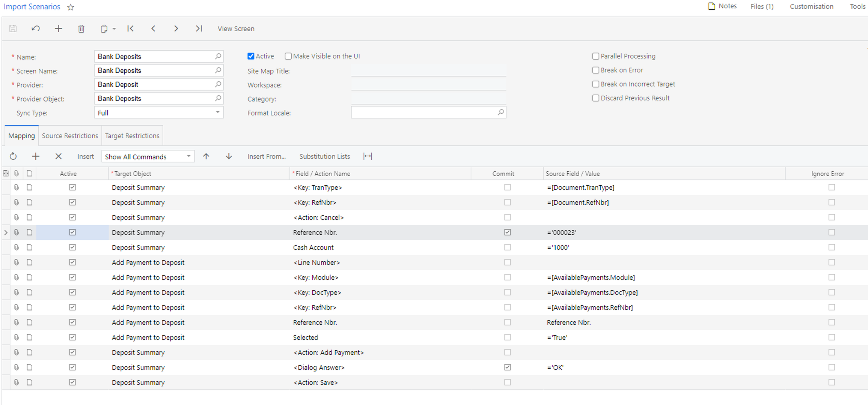The width and height of the screenshot is (868, 405).
Task: Switch to Source Restrictions tab
Action: coord(70,136)
